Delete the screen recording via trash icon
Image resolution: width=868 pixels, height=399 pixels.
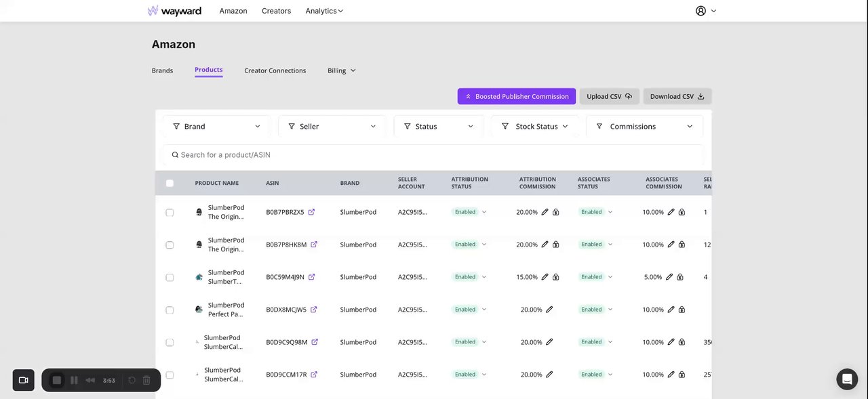(146, 381)
